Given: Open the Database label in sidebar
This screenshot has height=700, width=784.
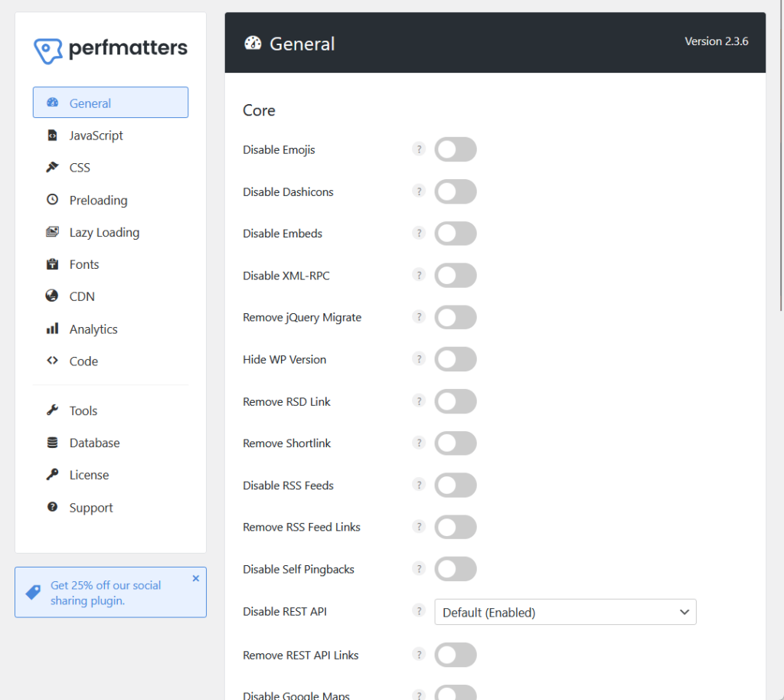Looking at the screenshot, I should click(x=94, y=443).
